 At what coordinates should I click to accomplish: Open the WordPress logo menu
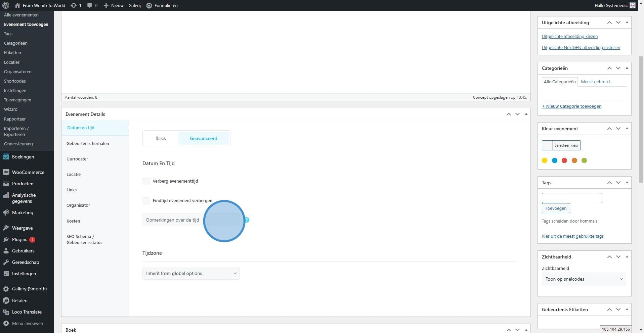(6, 5)
